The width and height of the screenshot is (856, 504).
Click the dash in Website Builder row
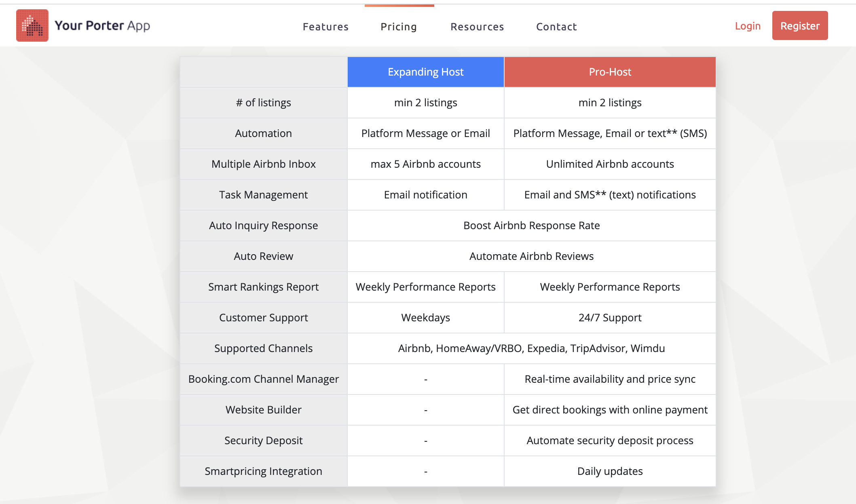[x=425, y=410]
